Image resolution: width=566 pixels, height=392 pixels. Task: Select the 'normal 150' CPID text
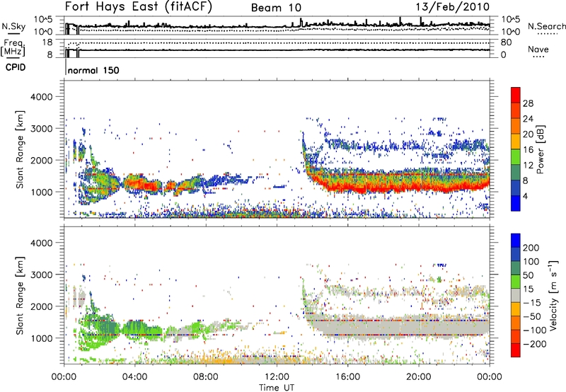click(x=93, y=70)
